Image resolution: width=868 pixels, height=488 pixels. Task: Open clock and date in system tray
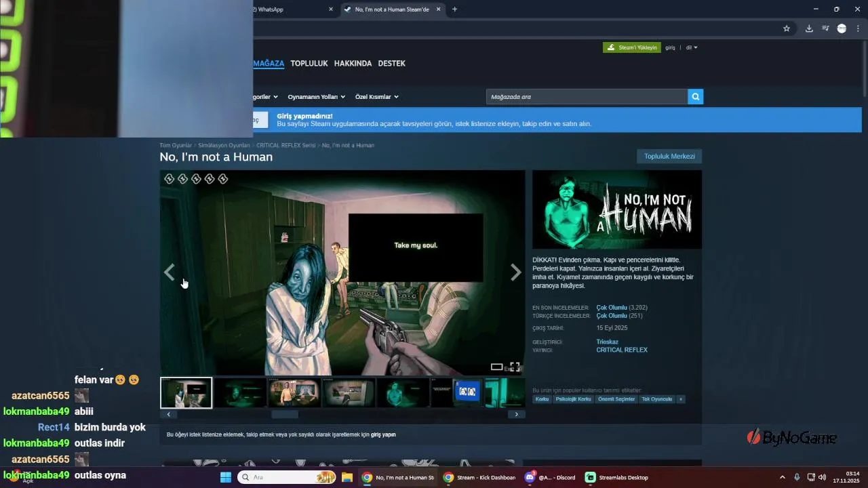(x=848, y=477)
